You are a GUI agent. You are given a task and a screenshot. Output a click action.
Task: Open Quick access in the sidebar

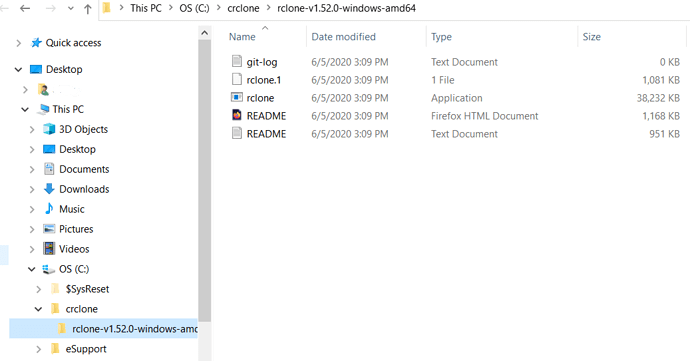pos(73,43)
